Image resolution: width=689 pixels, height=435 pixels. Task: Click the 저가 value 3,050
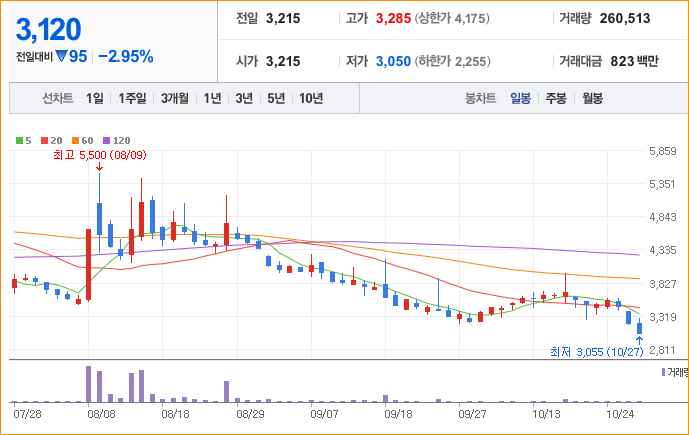coord(393,61)
